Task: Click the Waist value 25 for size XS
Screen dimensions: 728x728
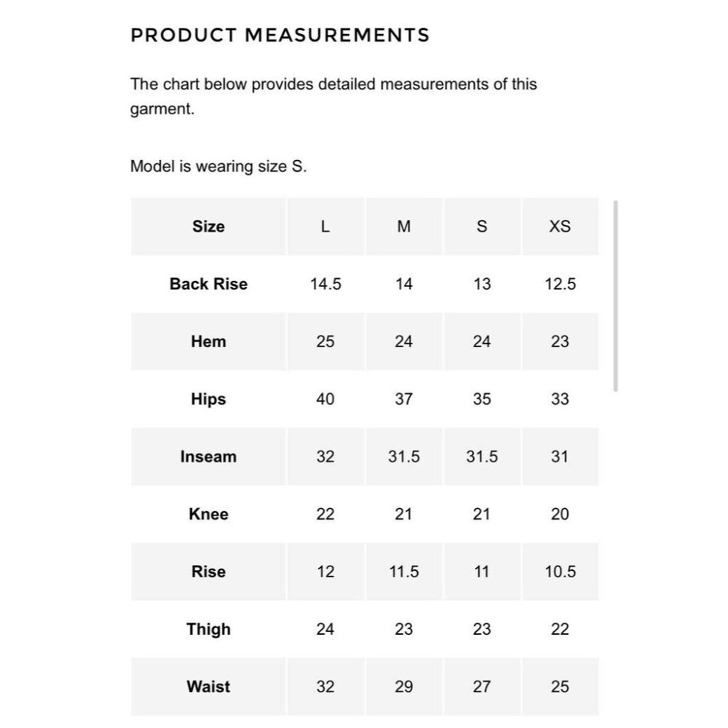Action: point(560,687)
